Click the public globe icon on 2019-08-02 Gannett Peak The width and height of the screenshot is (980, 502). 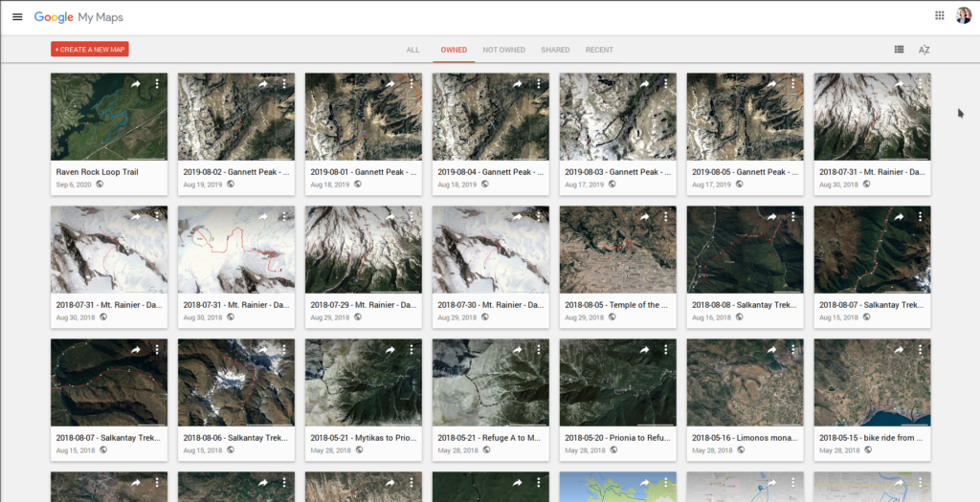(231, 184)
